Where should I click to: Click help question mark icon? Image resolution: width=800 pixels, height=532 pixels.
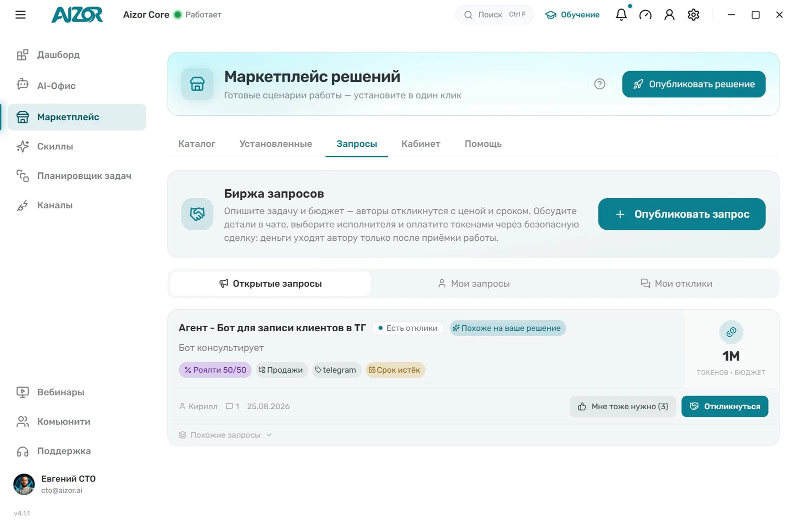[x=599, y=84]
